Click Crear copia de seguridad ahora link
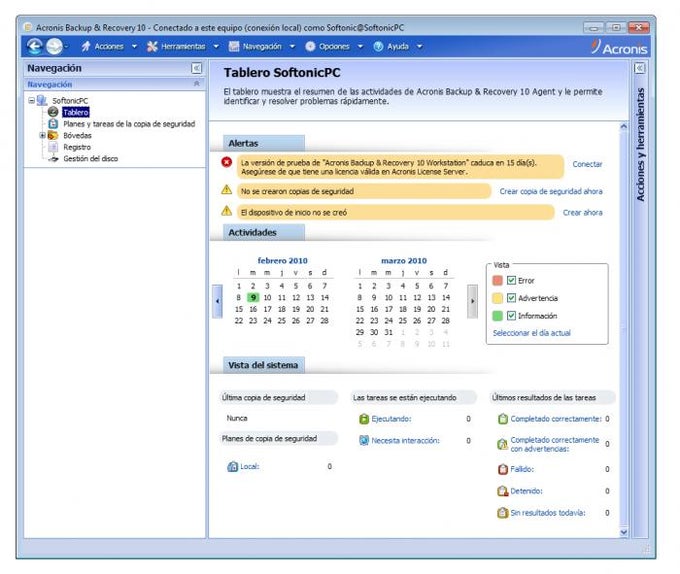The width and height of the screenshot is (680, 574). [x=551, y=191]
